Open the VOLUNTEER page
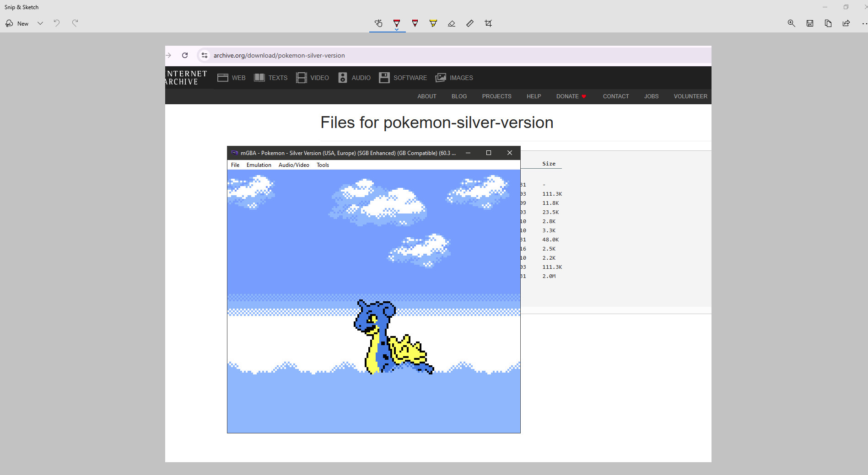Viewport: 868px width, 475px height. pos(690,96)
